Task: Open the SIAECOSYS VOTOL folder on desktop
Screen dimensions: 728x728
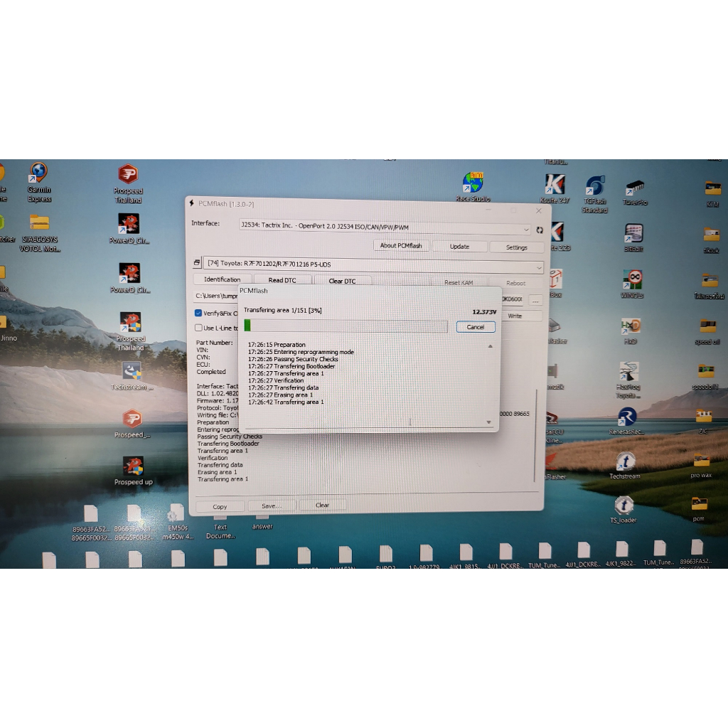Action: 40,233
